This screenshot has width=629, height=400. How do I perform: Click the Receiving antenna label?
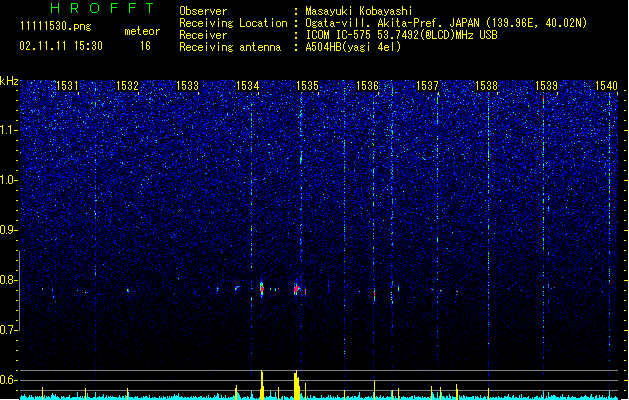(x=230, y=47)
